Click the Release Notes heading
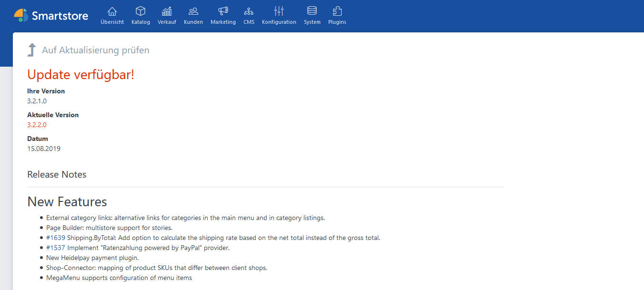This screenshot has height=290, width=644. [57, 174]
